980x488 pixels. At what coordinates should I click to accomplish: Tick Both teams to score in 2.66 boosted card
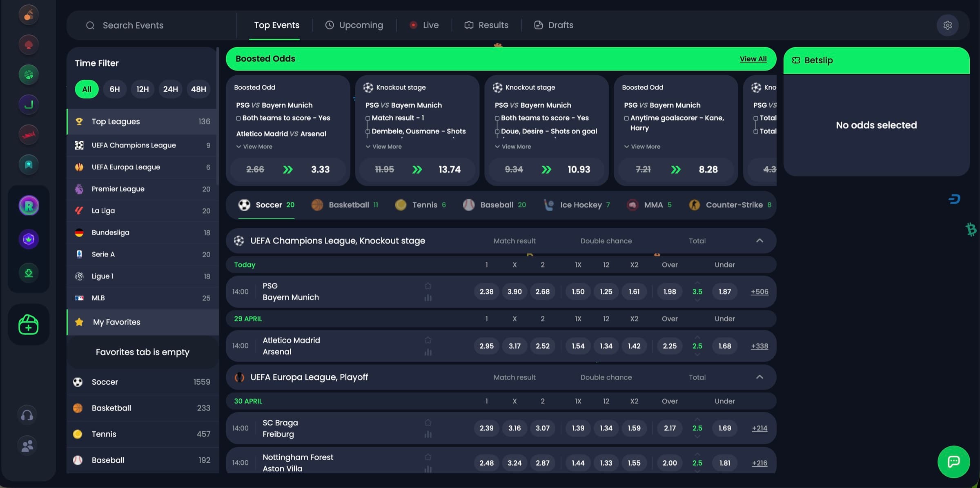pos(238,118)
